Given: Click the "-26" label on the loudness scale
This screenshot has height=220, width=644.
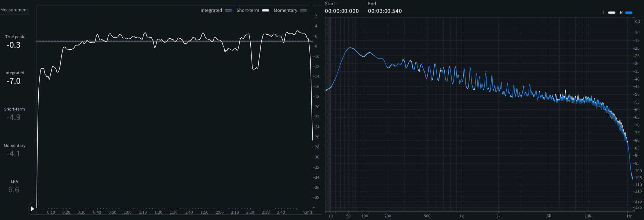Looking at the screenshot, I should (x=316, y=137).
